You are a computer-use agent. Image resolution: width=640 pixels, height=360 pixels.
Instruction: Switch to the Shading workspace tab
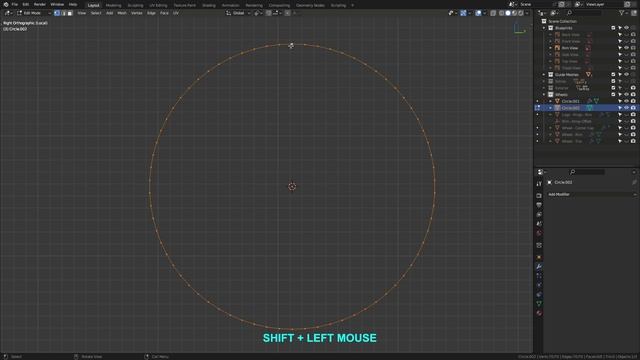click(x=209, y=5)
